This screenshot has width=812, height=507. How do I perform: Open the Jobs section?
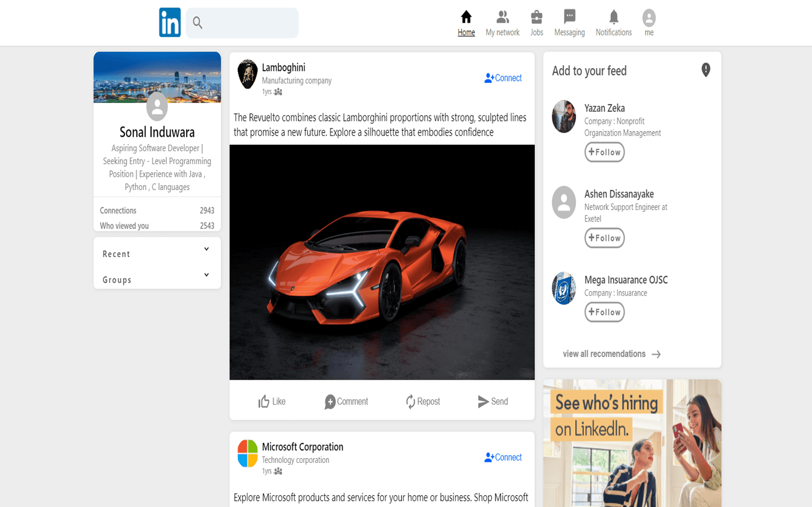537,24
